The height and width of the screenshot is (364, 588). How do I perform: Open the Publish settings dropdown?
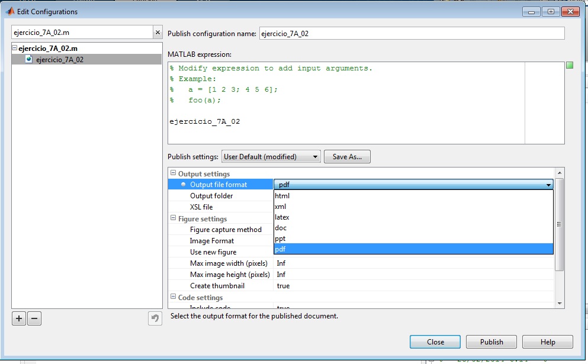(x=271, y=157)
